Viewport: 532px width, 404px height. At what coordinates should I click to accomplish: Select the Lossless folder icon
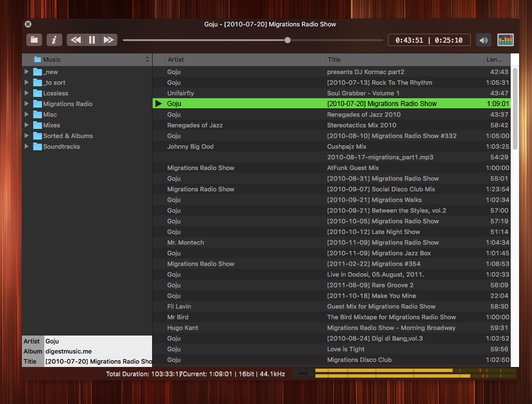tap(38, 93)
